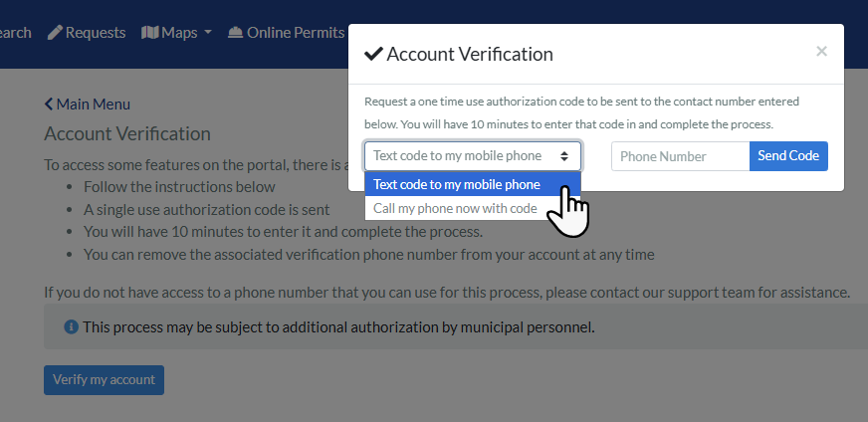Open Online Permits in the navbar

point(295,33)
